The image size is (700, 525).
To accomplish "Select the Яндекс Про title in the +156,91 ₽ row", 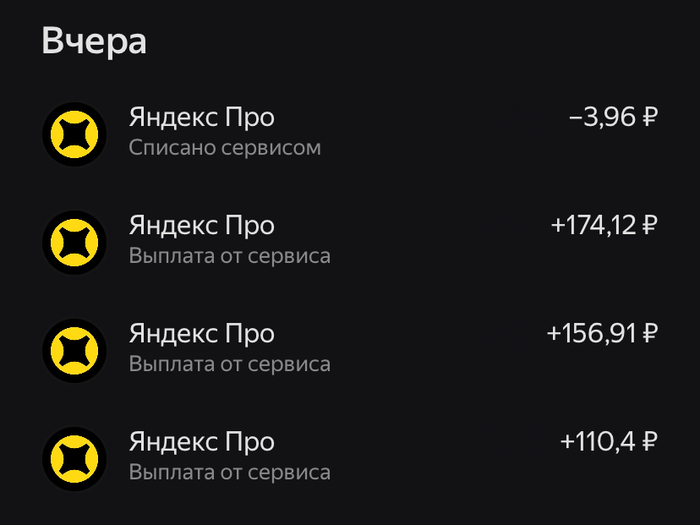I will (201, 333).
